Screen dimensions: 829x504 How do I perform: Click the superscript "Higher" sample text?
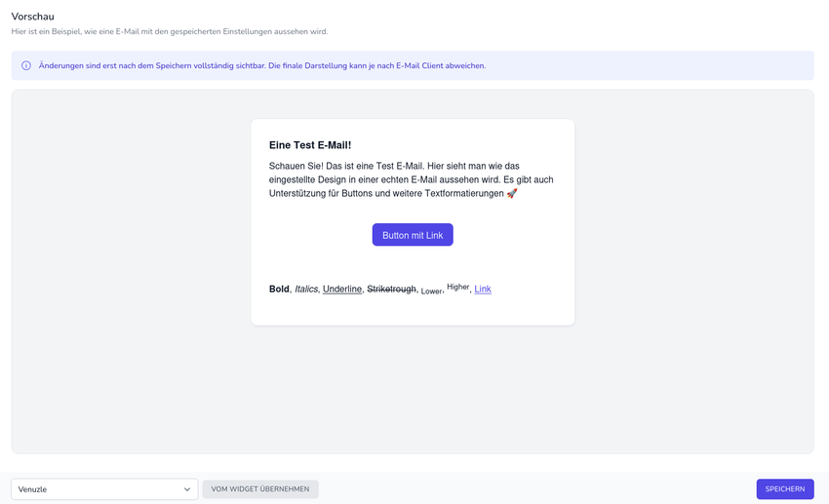tap(457, 287)
